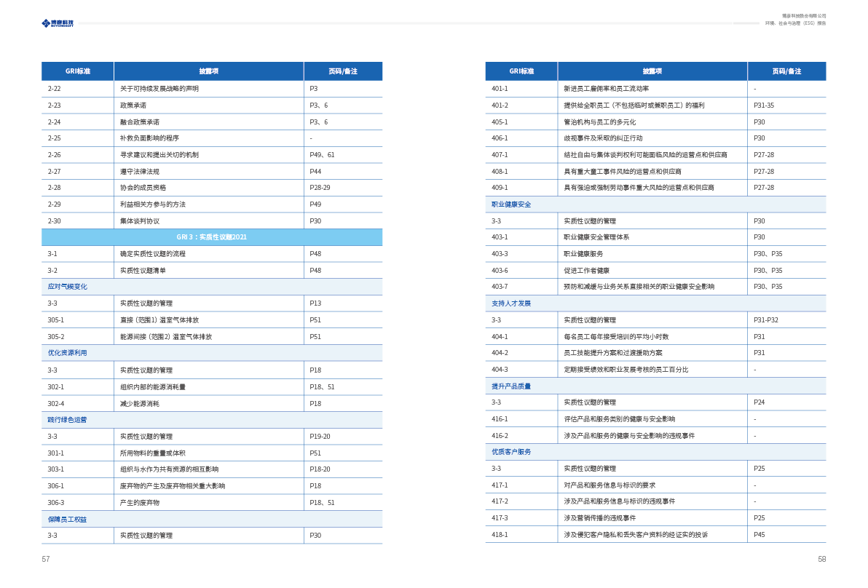The width and height of the screenshot is (868, 588).
Task: Click the 优化资源利用 topic heading
Action: [x=68, y=353]
